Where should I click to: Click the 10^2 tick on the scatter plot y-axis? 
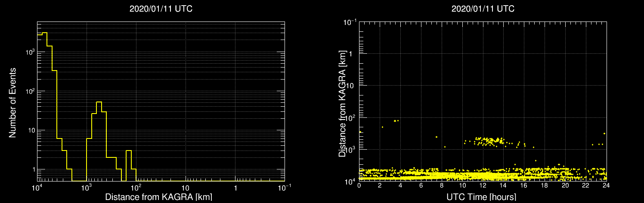(x=351, y=117)
